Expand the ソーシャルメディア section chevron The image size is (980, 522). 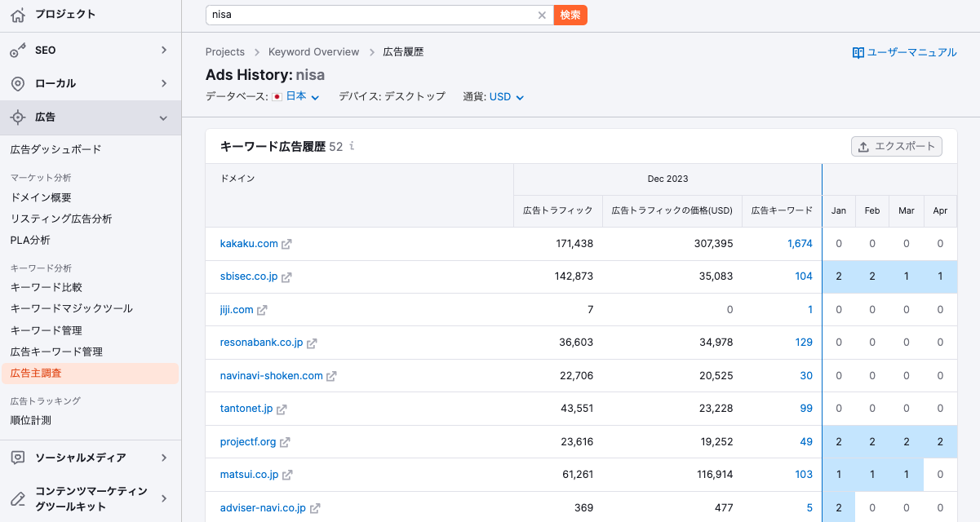(x=164, y=458)
